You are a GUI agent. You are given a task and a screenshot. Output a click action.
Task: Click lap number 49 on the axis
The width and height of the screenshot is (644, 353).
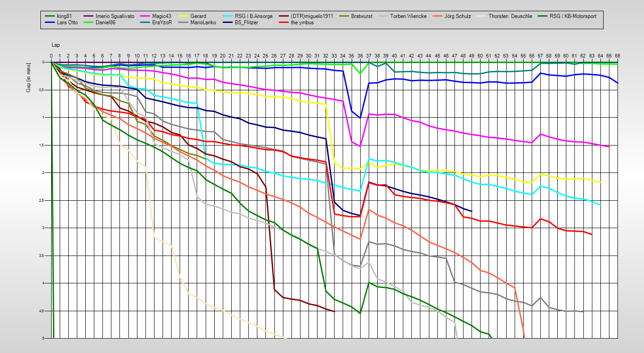472,56
